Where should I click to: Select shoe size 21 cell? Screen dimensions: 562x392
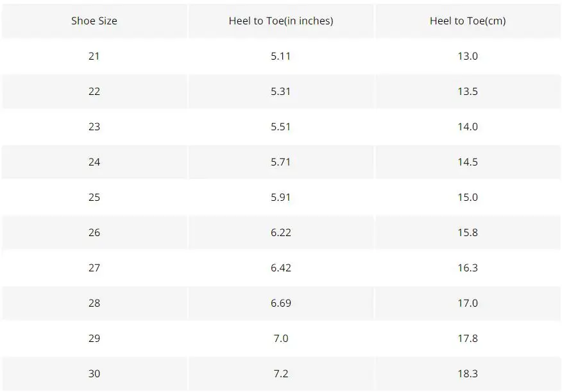[x=94, y=56]
